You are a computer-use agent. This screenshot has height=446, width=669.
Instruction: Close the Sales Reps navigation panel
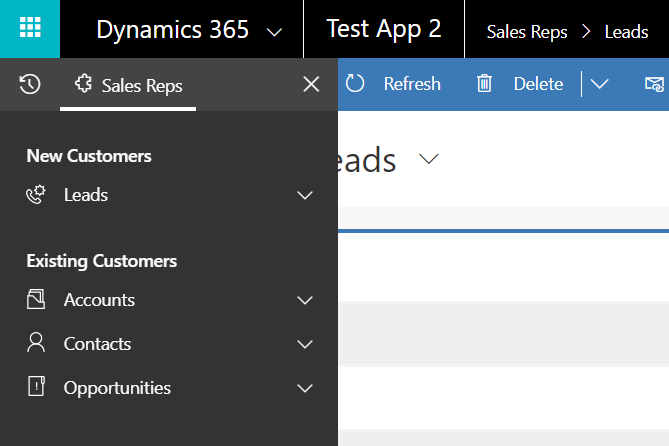pos(311,84)
